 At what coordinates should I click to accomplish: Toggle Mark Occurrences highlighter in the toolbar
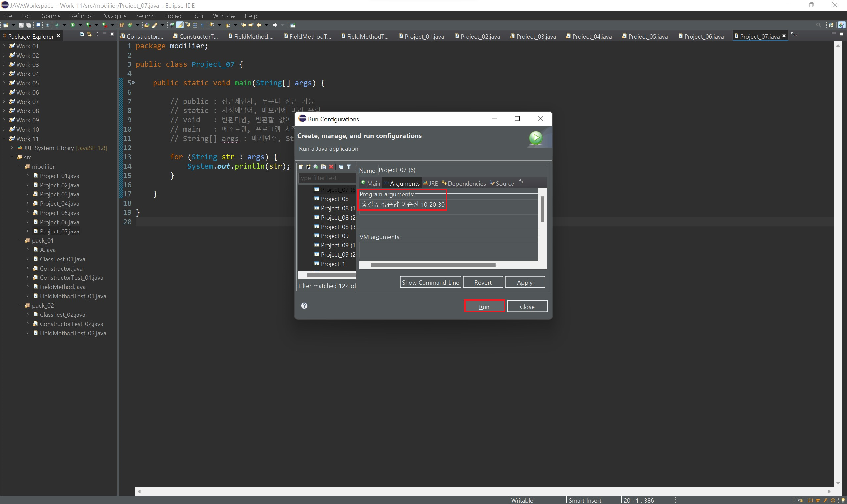(x=180, y=25)
